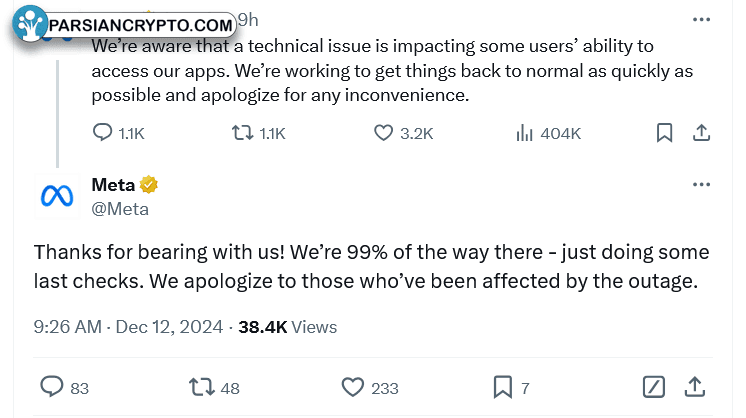Open more options for the upper tweet

(701, 19)
